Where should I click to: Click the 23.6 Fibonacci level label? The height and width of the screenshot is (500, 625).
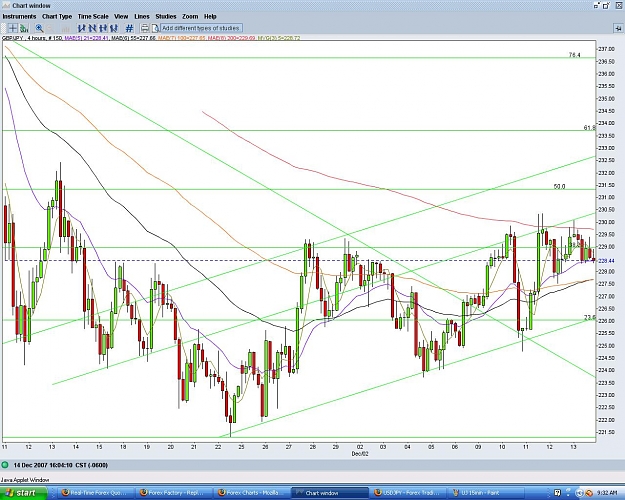[590, 317]
